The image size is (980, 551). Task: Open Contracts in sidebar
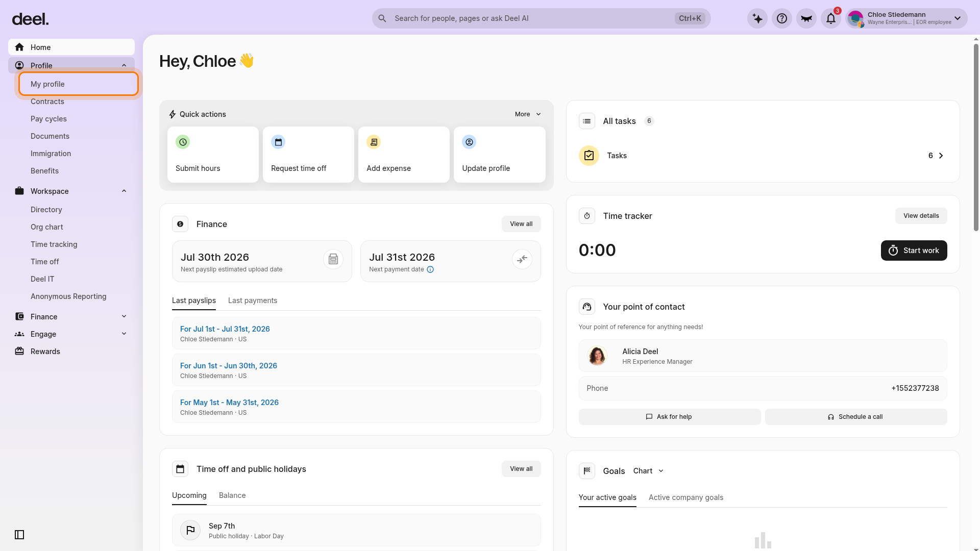click(47, 102)
